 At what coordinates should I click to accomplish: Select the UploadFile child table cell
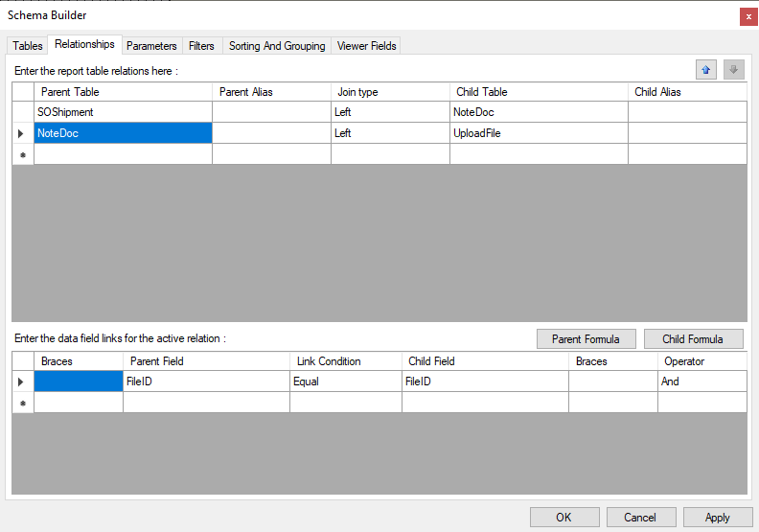click(x=539, y=133)
